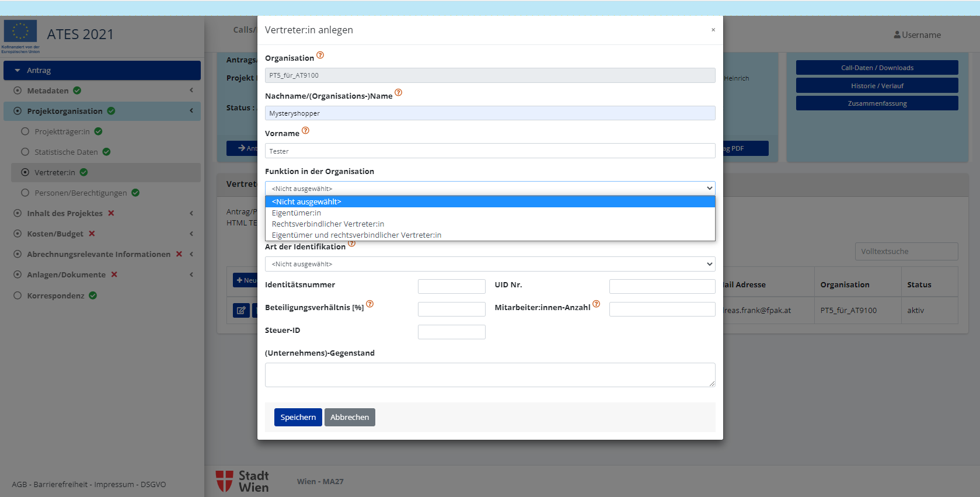Screen dimensions: 980x497
Task: Click the Speichern button
Action: (298, 417)
